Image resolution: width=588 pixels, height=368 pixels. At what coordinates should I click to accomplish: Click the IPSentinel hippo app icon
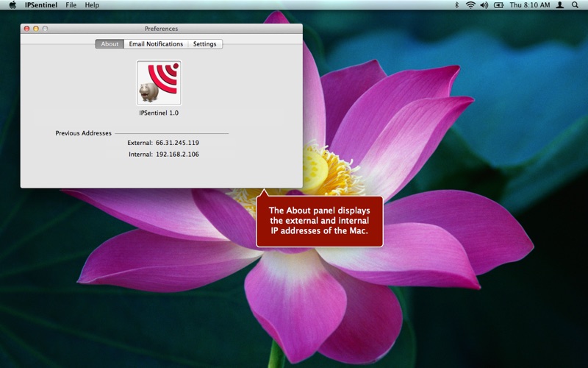point(159,82)
